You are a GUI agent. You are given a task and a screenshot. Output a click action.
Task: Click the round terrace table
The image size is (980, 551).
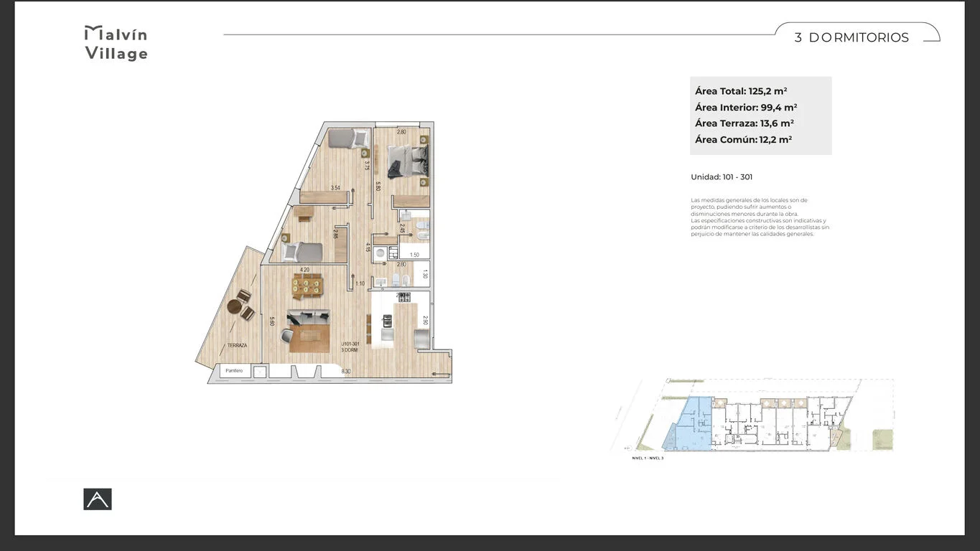pyautogui.click(x=234, y=306)
